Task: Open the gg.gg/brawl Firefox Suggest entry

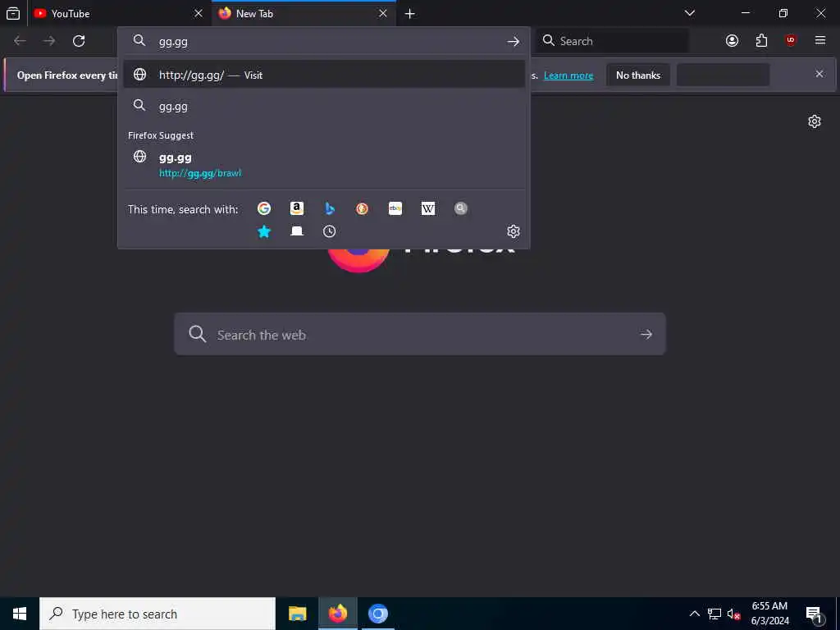Action: [x=323, y=164]
